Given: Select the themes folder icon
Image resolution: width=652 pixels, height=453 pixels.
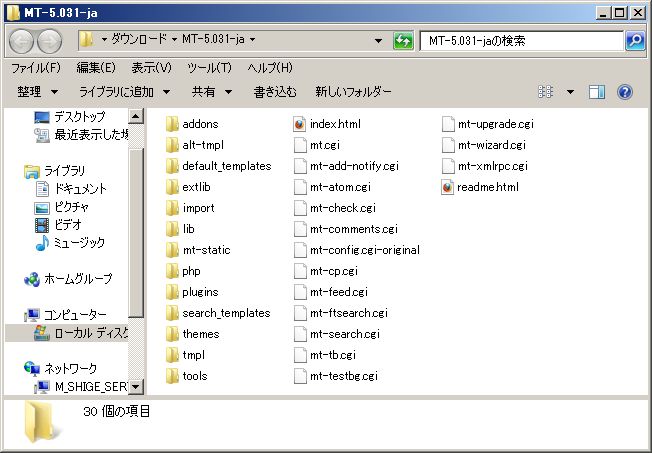Looking at the screenshot, I should click(x=172, y=334).
